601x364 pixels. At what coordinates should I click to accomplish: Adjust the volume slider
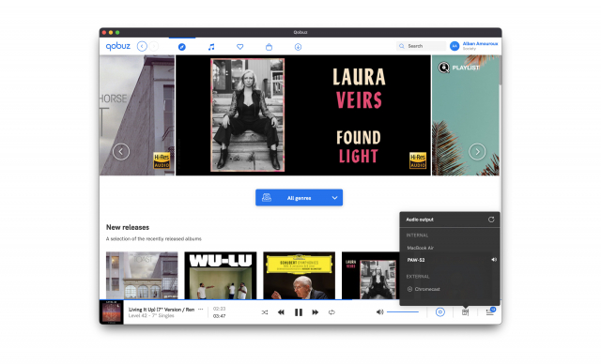[x=403, y=312]
